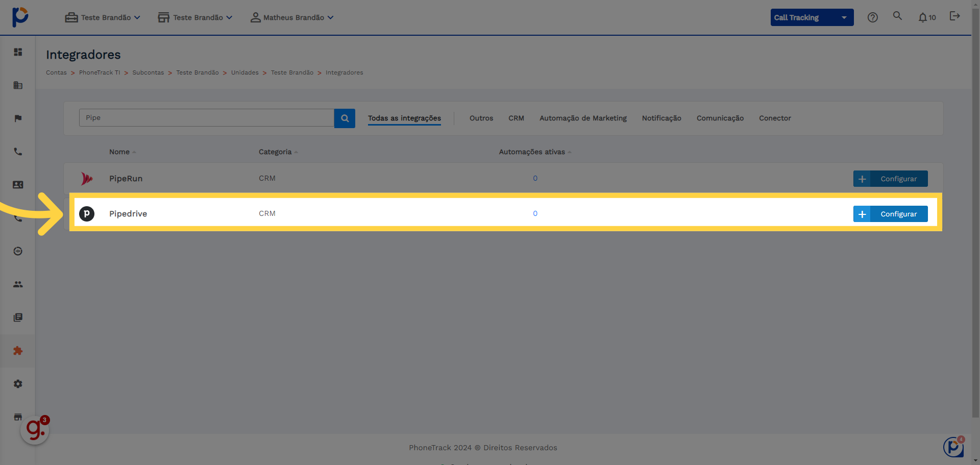
Task: Click Configurar for PipeRun
Action: click(x=890, y=179)
